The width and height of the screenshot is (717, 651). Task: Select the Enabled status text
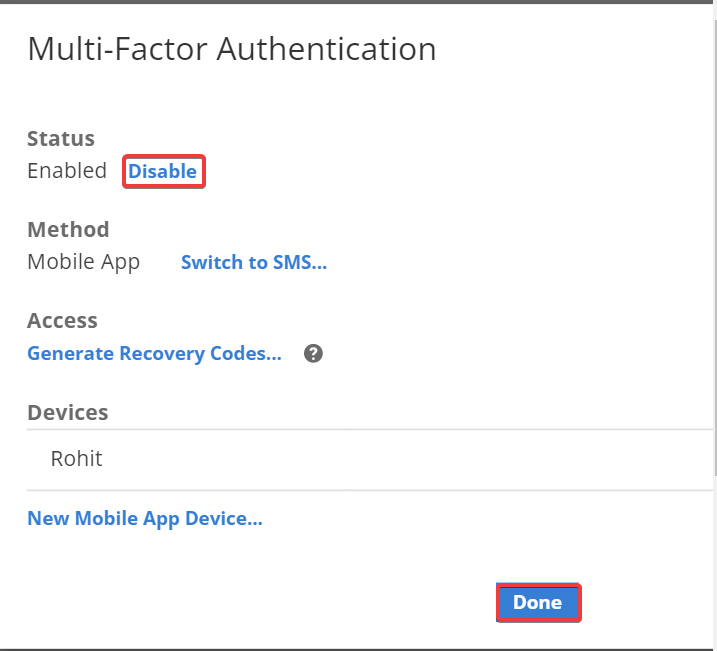(67, 171)
